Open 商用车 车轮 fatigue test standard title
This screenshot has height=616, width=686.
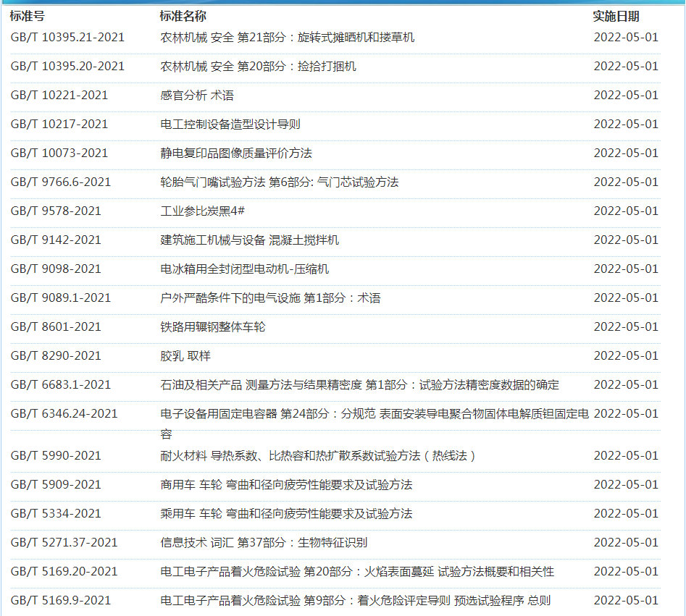pyautogui.click(x=286, y=484)
